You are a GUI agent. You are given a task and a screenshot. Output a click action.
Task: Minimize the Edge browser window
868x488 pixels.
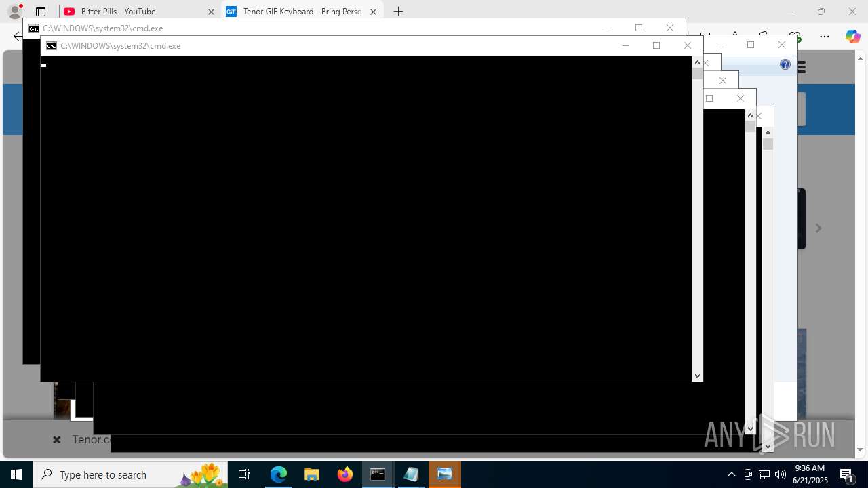pos(790,12)
